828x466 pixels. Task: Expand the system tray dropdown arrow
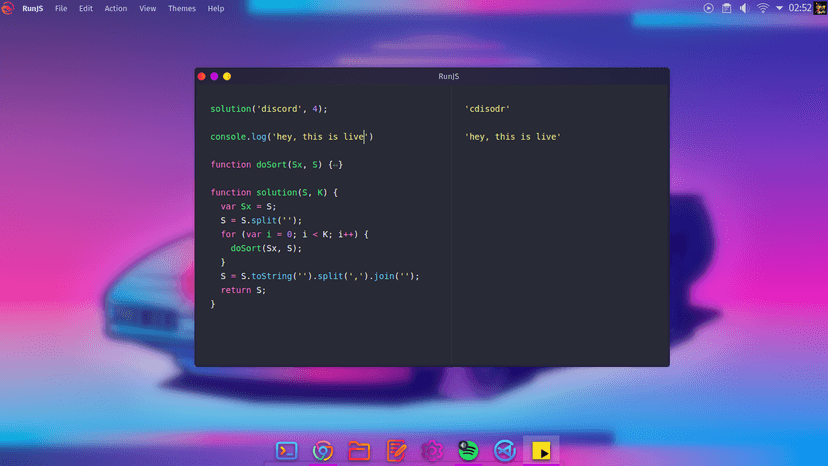(x=780, y=8)
